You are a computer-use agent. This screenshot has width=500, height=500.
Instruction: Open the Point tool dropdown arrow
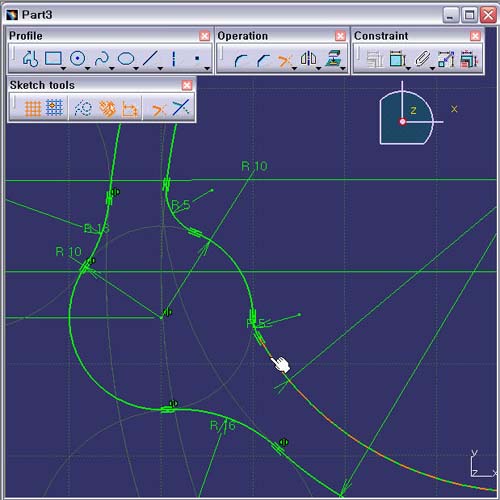(207, 68)
